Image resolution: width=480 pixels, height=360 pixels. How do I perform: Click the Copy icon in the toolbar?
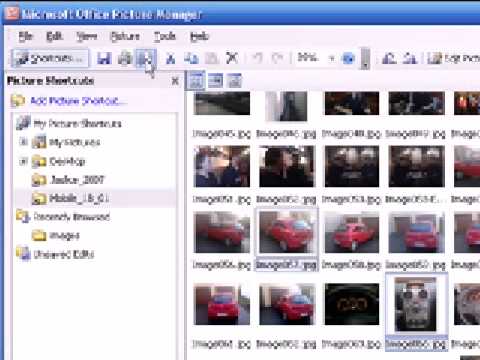pyautogui.click(x=191, y=59)
